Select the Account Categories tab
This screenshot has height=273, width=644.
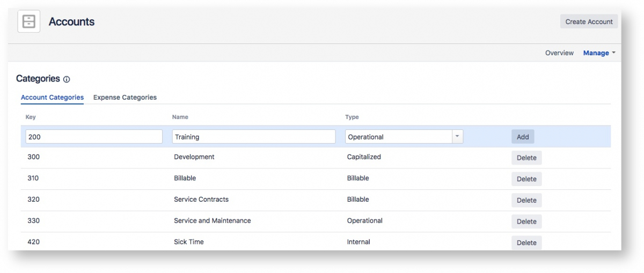click(x=52, y=98)
